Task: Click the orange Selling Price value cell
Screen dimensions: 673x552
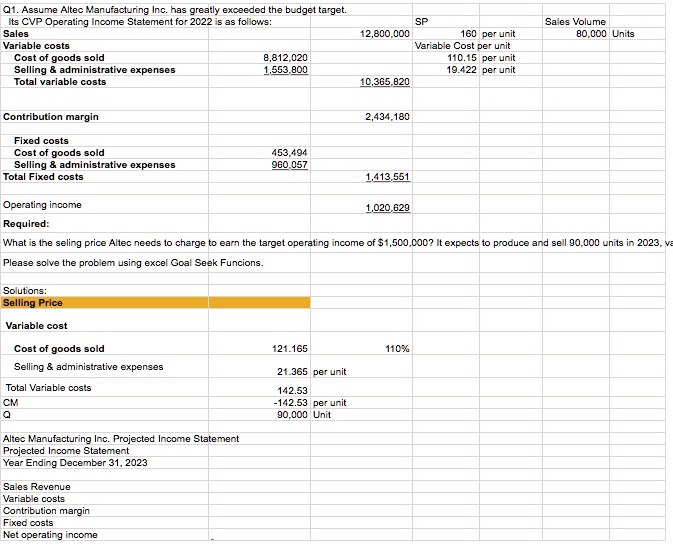Action: pos(260,303)
